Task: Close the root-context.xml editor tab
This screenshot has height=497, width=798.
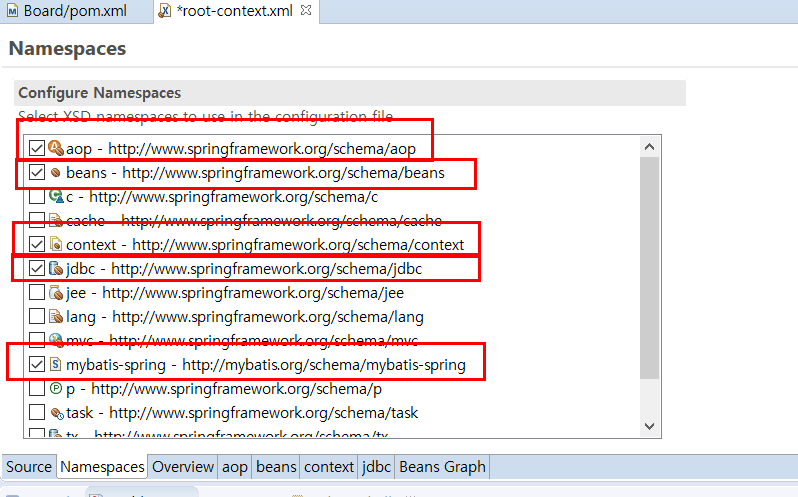Action: (x=306, y=10)
